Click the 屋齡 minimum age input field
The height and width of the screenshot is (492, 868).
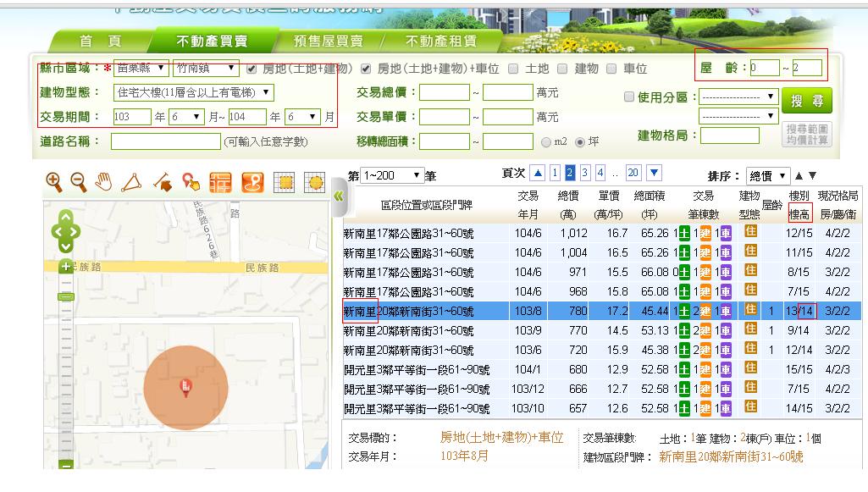pyautogui.click(x=765, y=68)
